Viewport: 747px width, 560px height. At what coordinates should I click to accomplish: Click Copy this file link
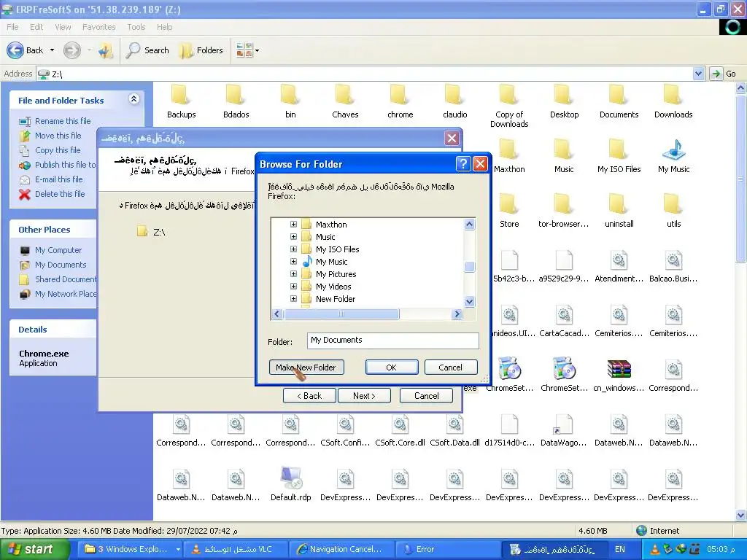tap(58, 150)
